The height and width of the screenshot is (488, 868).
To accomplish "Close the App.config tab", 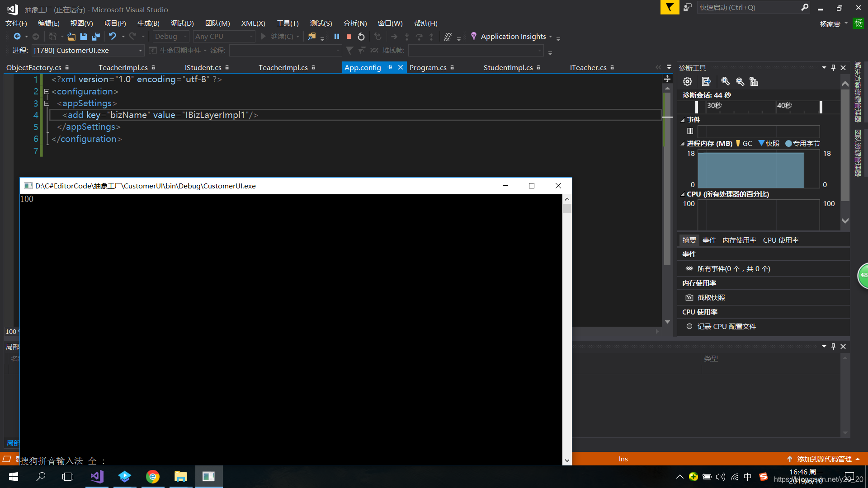I will (x=400, y=67).
